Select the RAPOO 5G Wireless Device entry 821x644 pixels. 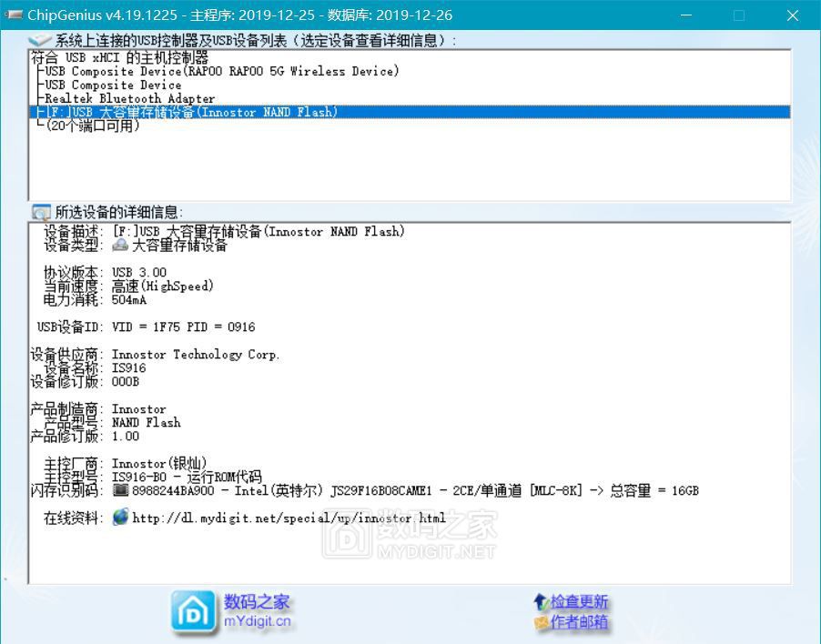point(222,71)
